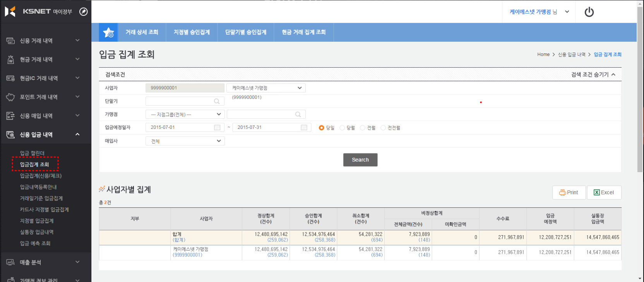644x282 pixels.
Task: Hide search conditions with 검색 조건 숨기기
Action: pyautogui.click(x=593, y=75)
